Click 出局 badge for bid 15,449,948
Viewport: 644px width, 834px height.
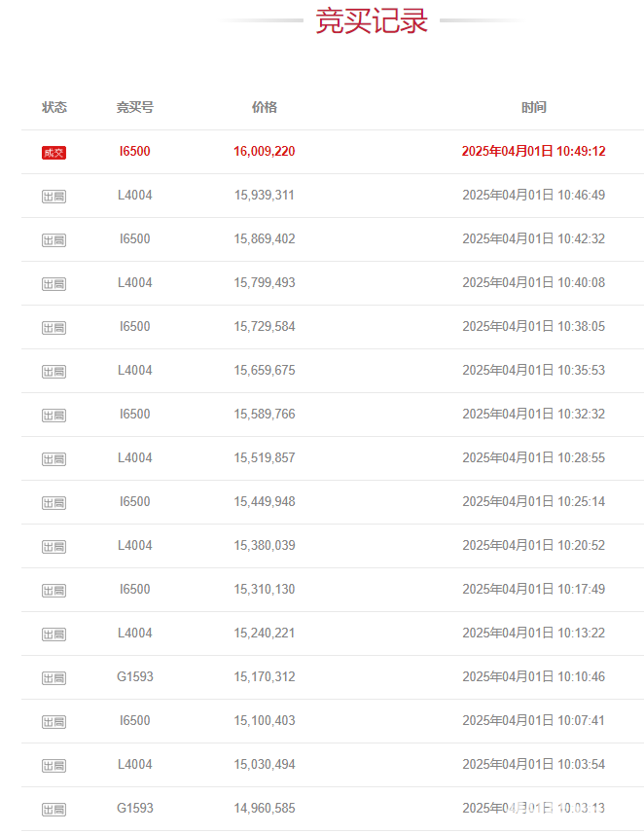(54, 502)
